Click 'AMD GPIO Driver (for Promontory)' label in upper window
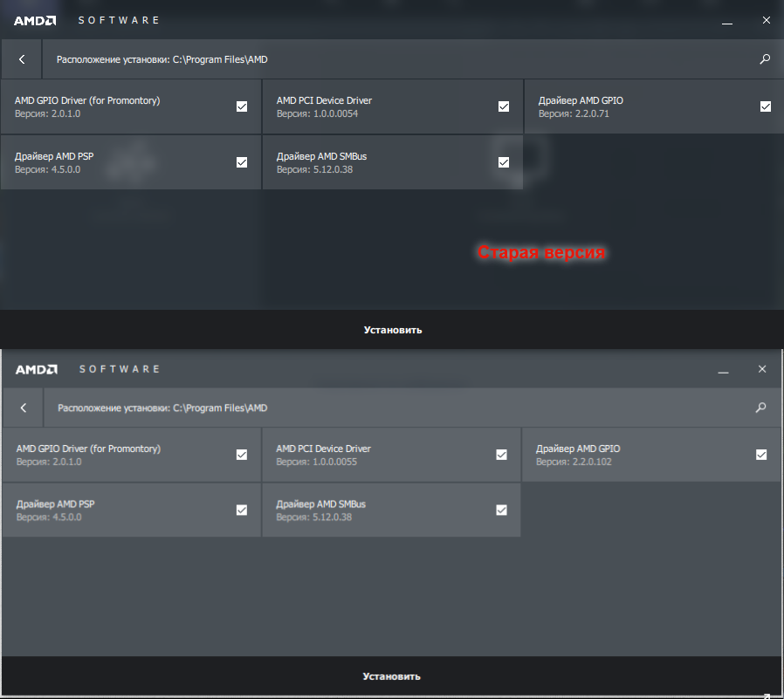 pyautogui.click(x=87, y=100)
